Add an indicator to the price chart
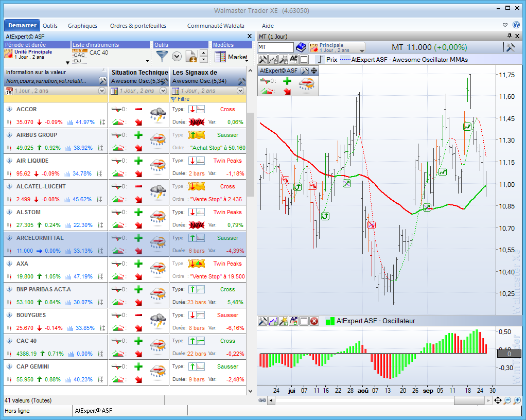Viewport: 526px width, 420px height. (x=273, y=59)
